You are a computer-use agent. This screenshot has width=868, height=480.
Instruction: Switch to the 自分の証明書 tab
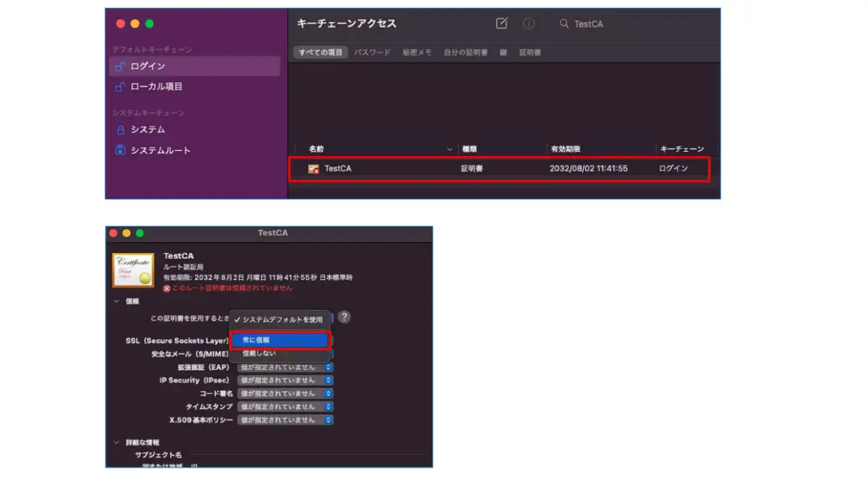(x=466, y=53)
